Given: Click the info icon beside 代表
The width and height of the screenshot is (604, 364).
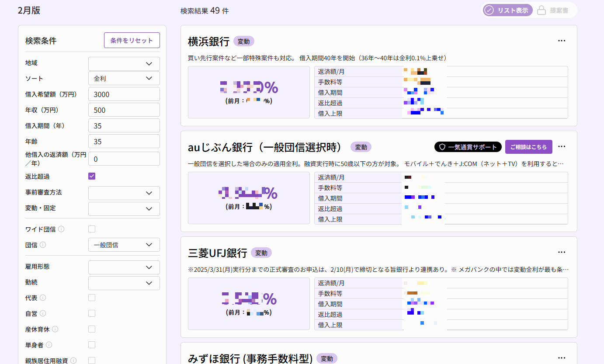Looking at the screenshot, I should click(x=43, y=298).
